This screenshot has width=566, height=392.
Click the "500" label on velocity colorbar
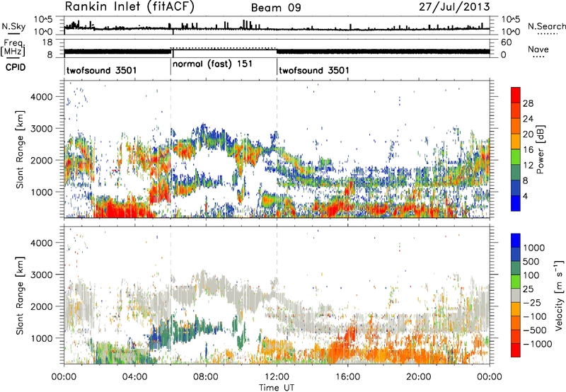pos(533,262)
